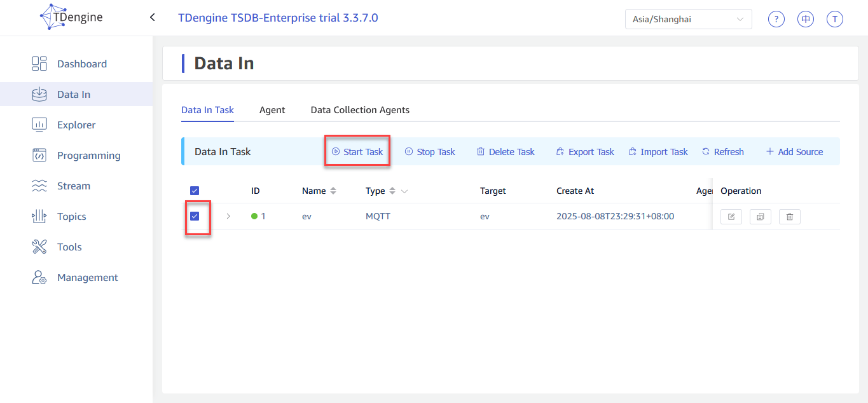
Task: Switch to the Agent tab
Action: 272,110
